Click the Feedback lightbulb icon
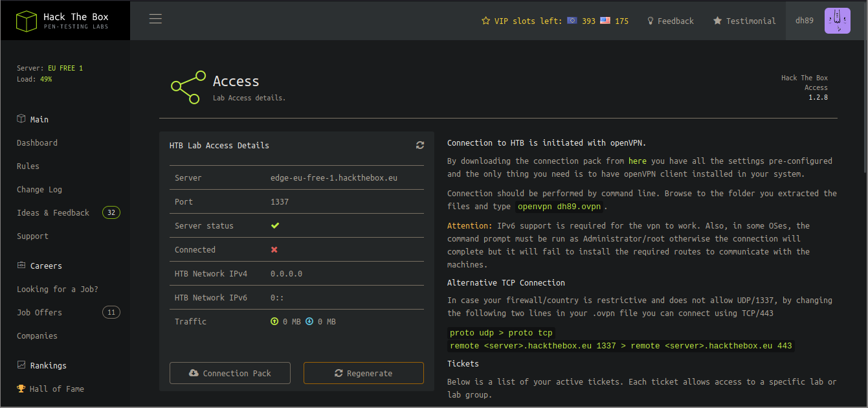Screen dimensions: 868x408 [x=651, y=21]
